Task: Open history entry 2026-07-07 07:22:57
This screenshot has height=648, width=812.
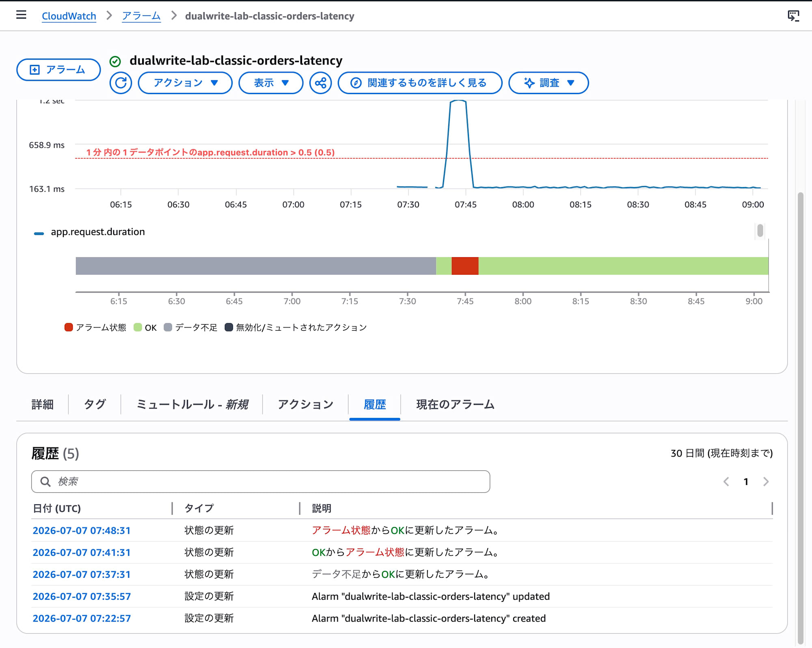Action: click(82, 618)
